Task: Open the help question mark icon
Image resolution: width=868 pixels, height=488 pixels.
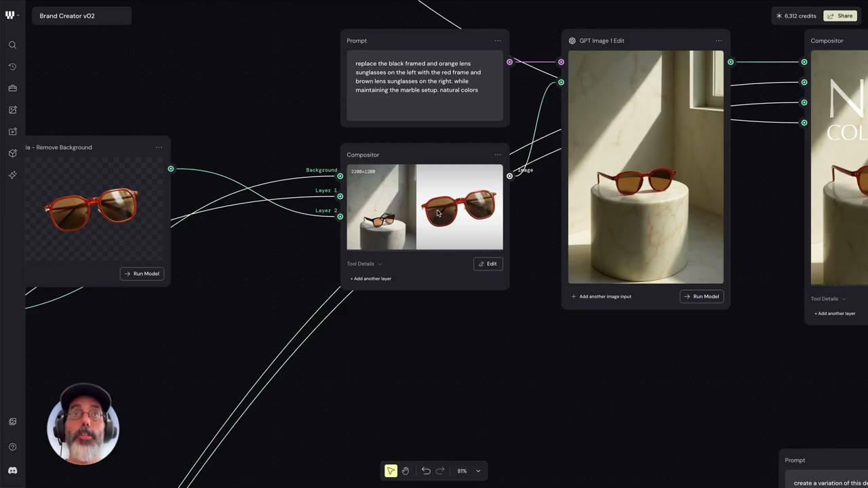Action: [12, 447]
